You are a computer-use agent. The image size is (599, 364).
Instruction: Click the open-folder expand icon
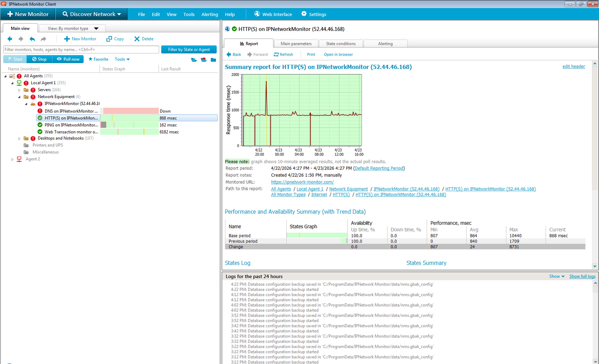[x=194, y=60]
